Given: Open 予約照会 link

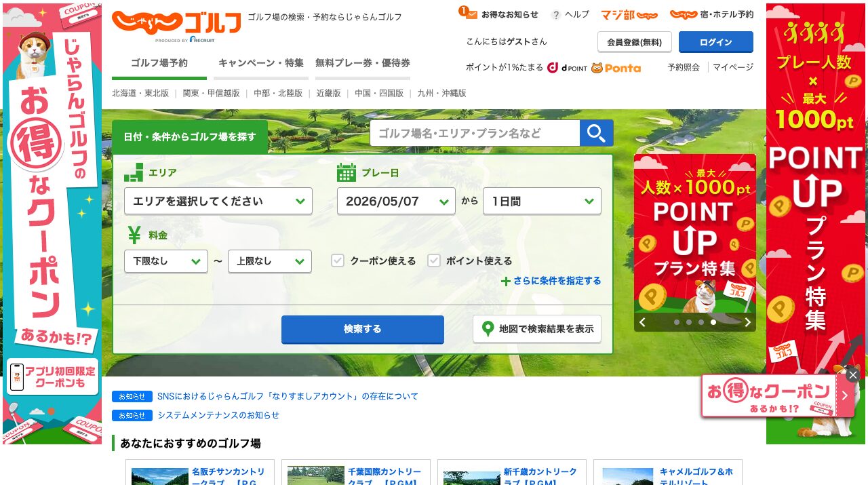Looking at the screenshot, I should point(684,67).
